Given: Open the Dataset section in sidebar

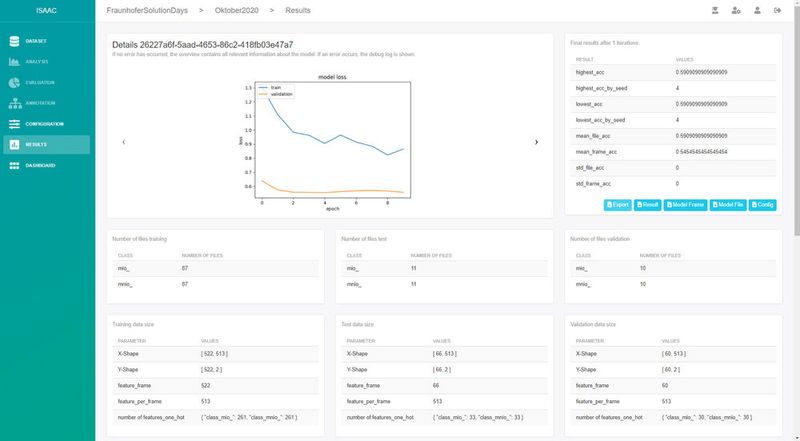Looking at the screenshot, I should (36, 41).
